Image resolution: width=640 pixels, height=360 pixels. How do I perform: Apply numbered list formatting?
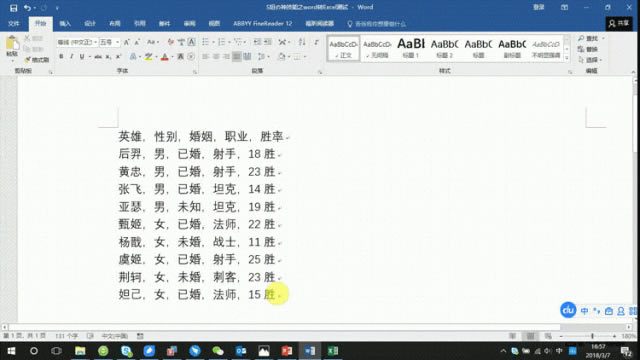[221, 42]
